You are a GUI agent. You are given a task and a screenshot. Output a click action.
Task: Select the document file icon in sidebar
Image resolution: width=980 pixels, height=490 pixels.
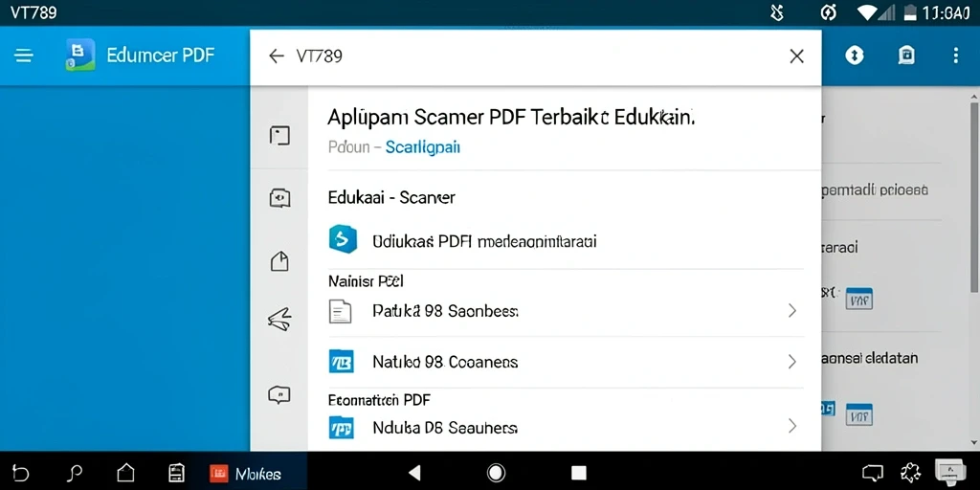click(x=279, y=260)
